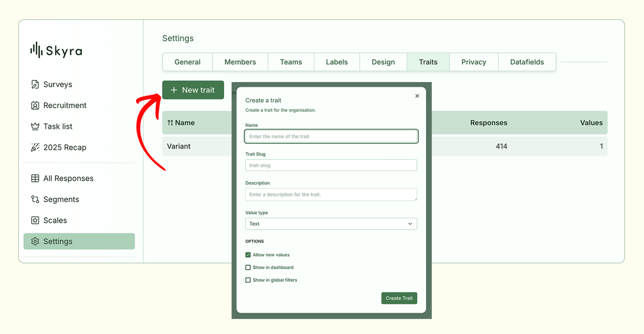Click the Create Trait button
644x334 pixels.
[x=399, y=298]
